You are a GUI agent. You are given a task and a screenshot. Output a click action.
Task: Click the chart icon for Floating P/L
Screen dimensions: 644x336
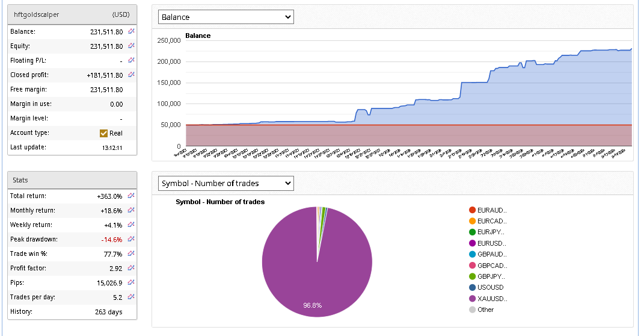[x=131, y=60]
